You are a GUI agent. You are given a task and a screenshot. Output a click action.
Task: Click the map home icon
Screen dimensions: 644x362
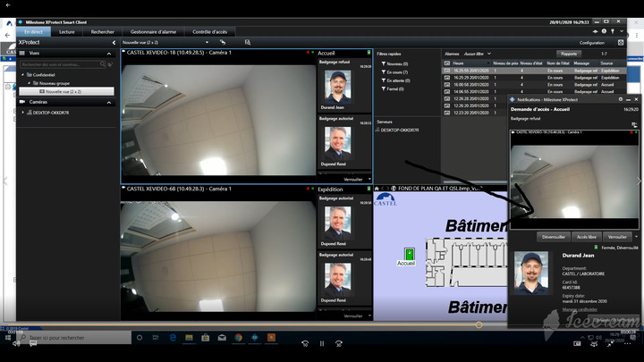click(x=377, y=189)
